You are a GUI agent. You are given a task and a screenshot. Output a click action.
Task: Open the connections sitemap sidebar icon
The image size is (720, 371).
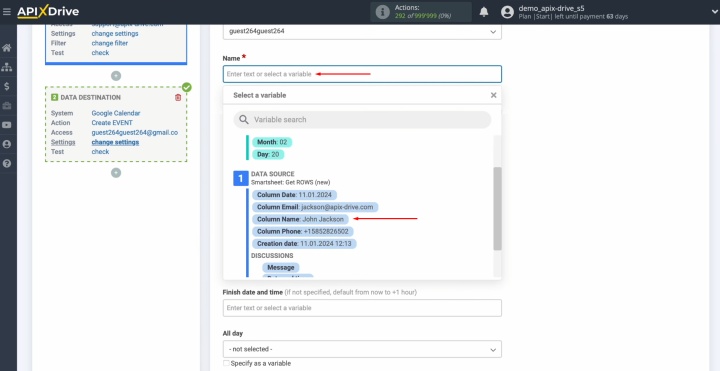pos(7,67)
